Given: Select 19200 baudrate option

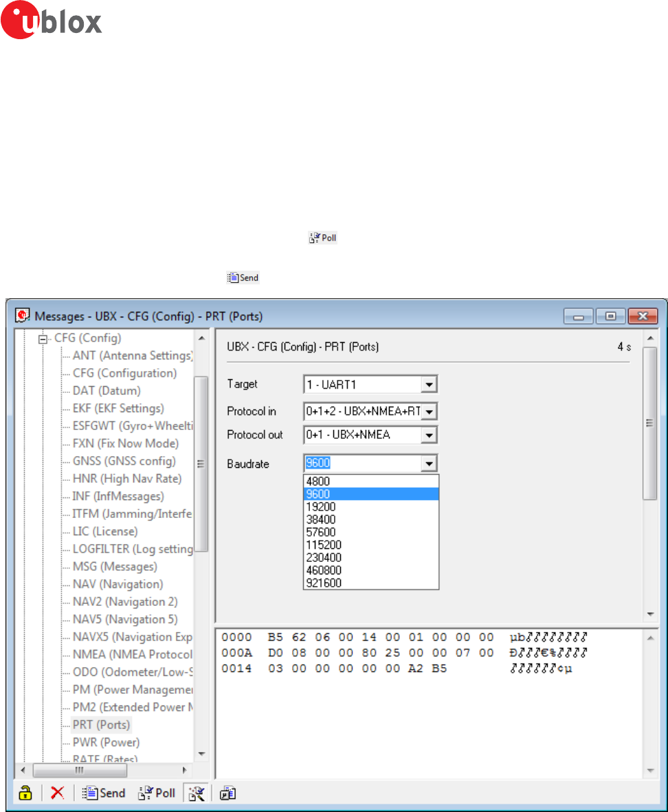Looking at the screenshot, I should click(371, 506).
